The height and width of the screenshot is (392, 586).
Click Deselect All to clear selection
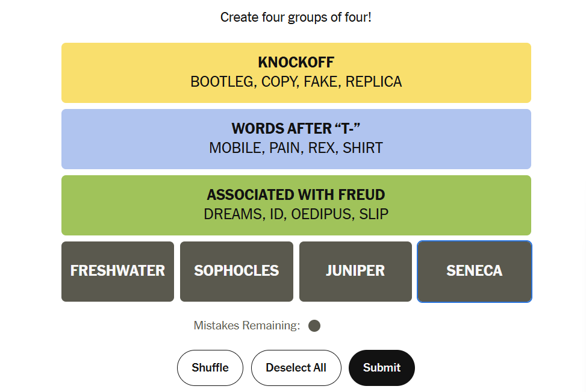tap(296, 368)
